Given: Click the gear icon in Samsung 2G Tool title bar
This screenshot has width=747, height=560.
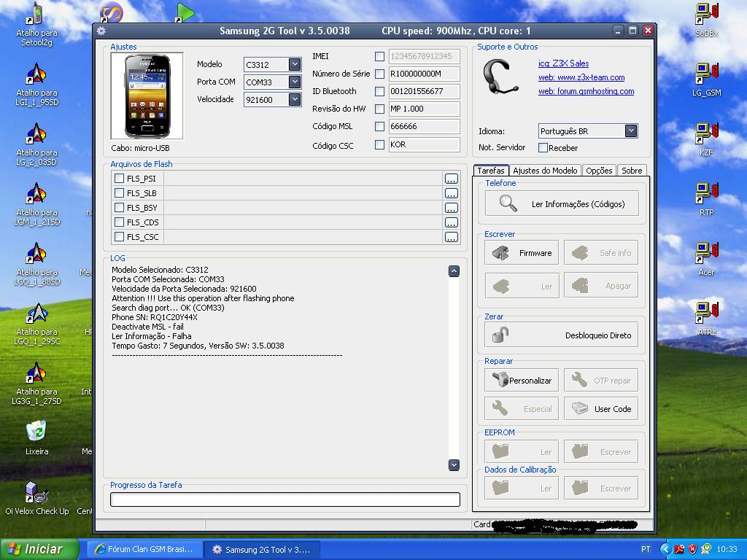Looking at the screenshot, I should pyautogui.click(x=101, y=31).
